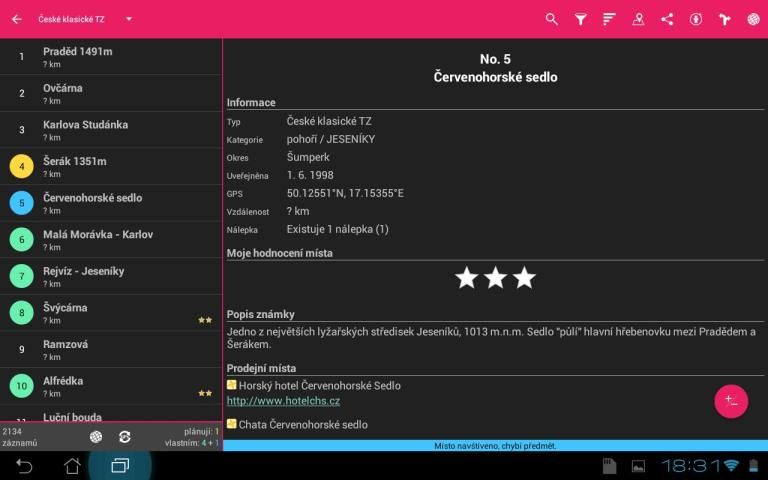Click the globe icon in the top toolbar
This screenshot has height=480, width=768.
pos(753,19)
